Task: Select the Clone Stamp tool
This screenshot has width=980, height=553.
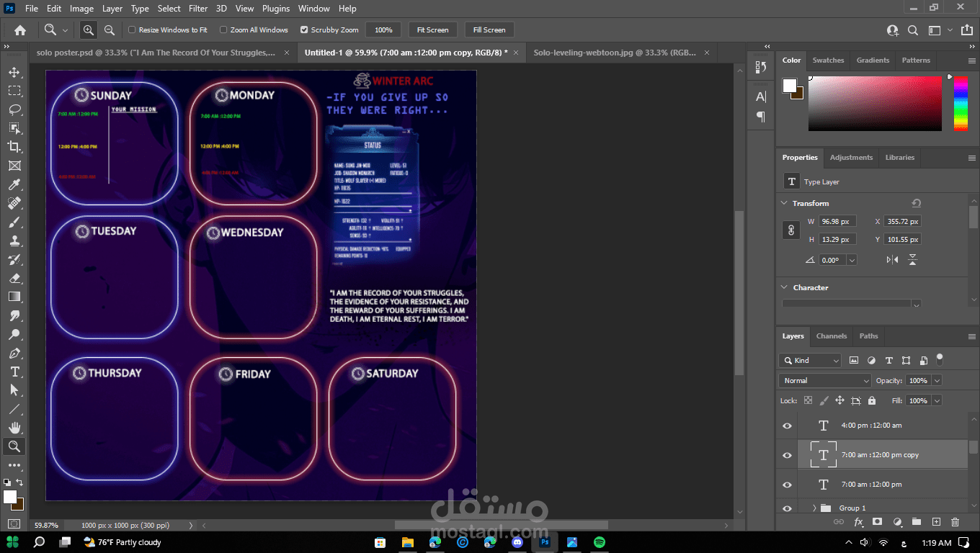Action: click(x=14, y=240)
